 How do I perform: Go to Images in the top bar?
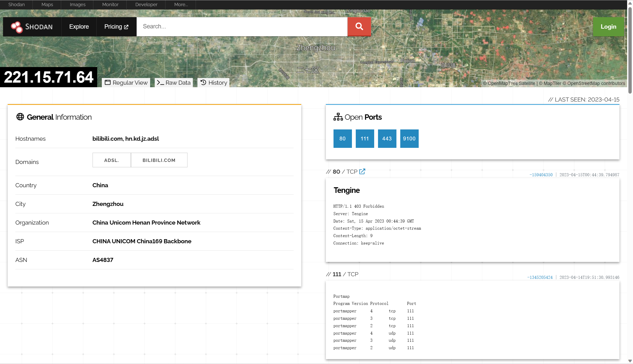pos(77,5)
